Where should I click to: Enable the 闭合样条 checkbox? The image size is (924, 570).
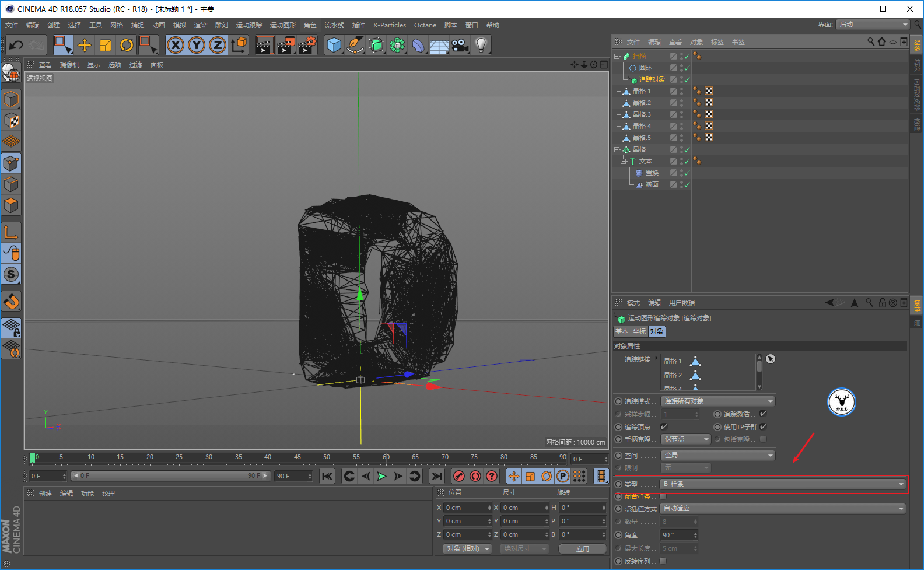pyautogui.click(x=663, y=496)
